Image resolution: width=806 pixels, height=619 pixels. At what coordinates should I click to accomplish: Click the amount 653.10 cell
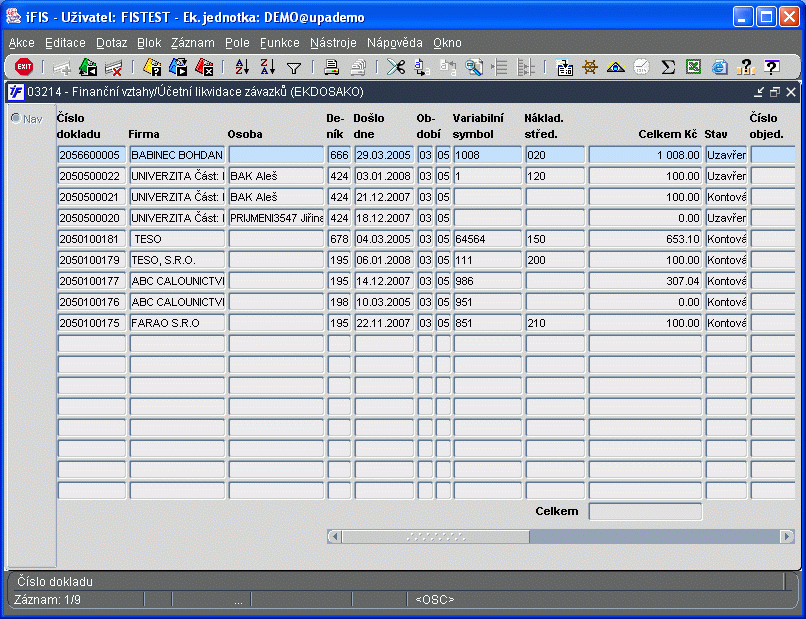[x=645, y=239]
